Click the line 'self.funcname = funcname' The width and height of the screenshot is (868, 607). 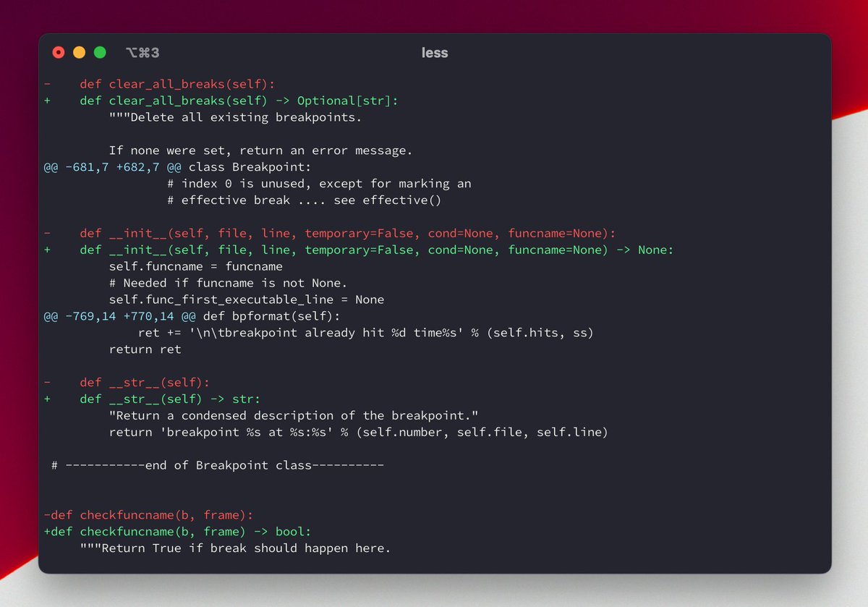[195, 266]
